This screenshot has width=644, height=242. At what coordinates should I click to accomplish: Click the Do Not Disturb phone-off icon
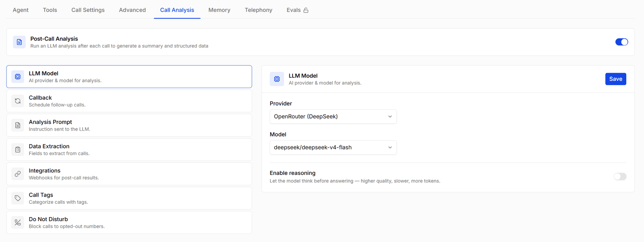click(x=18, y=222)
